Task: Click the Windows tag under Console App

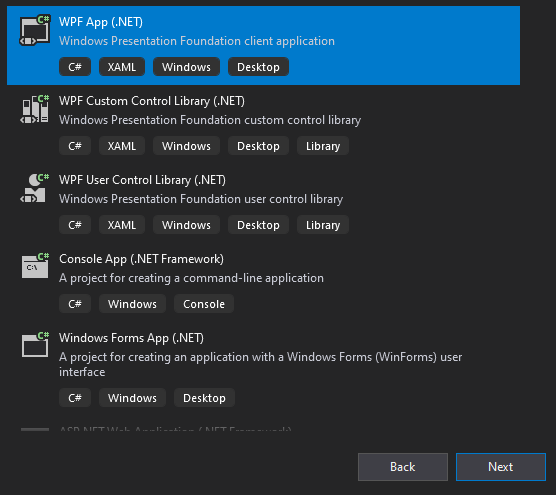Action: (132, 304)
